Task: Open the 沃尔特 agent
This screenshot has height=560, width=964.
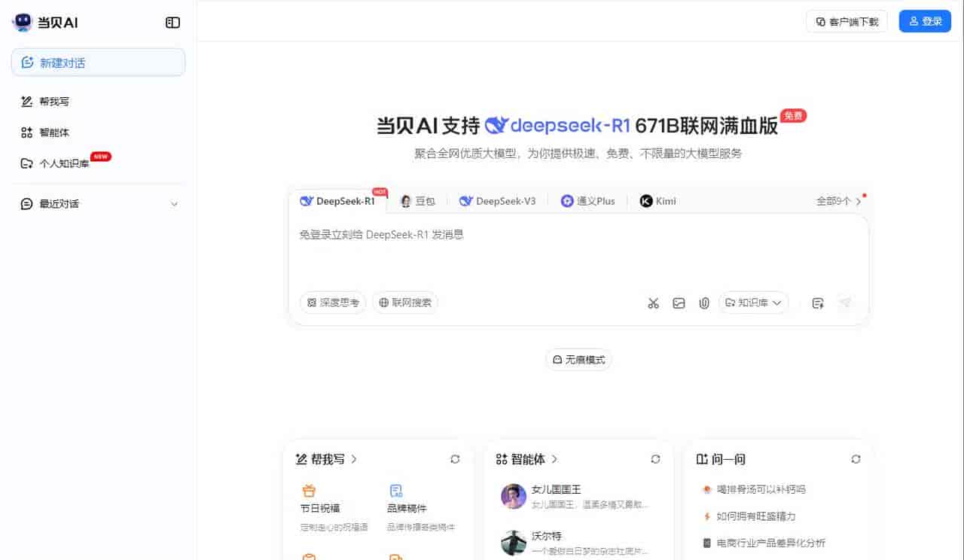Action: pos(576,543)
